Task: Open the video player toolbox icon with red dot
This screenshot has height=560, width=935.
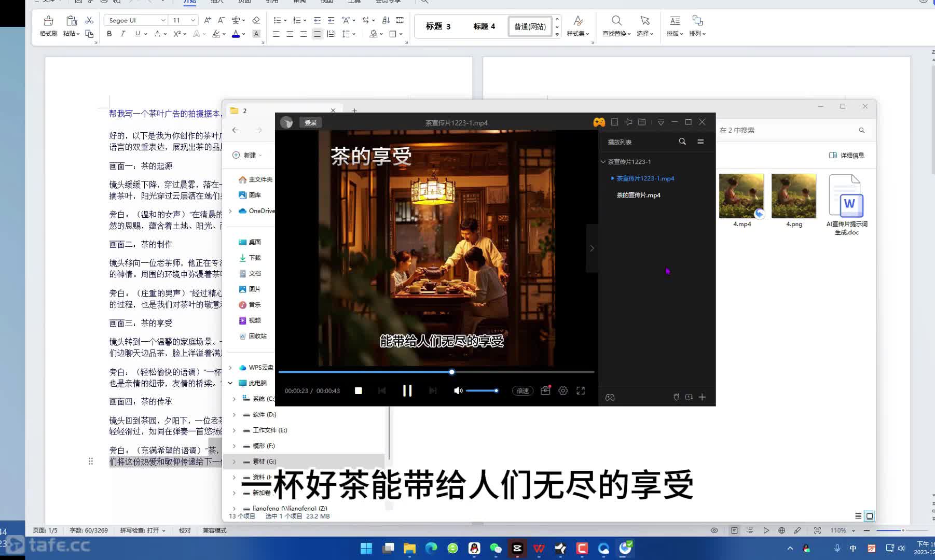Action: click(545, 390)
